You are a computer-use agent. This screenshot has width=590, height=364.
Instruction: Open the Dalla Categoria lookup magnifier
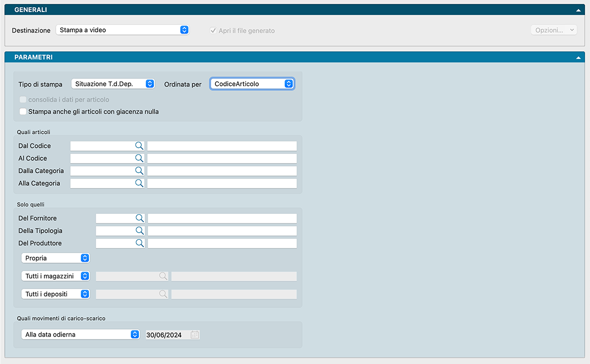coord(139,171)
